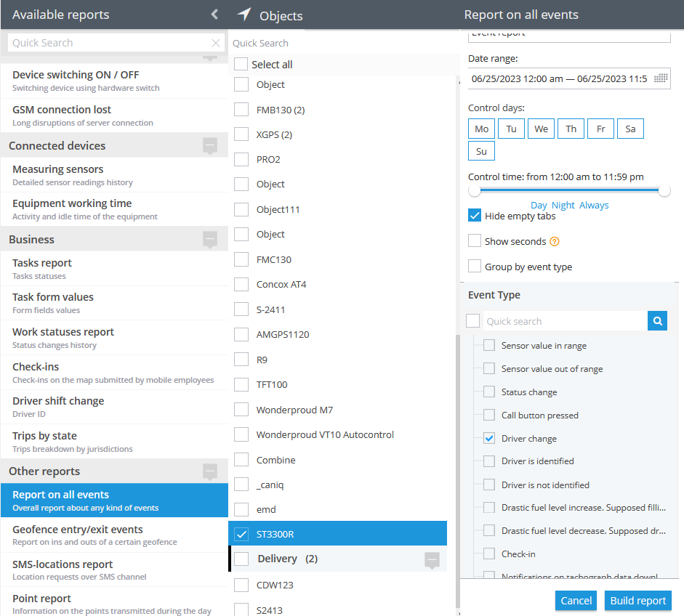
Task: Open Trips by state report
Action: coord(114,442)
